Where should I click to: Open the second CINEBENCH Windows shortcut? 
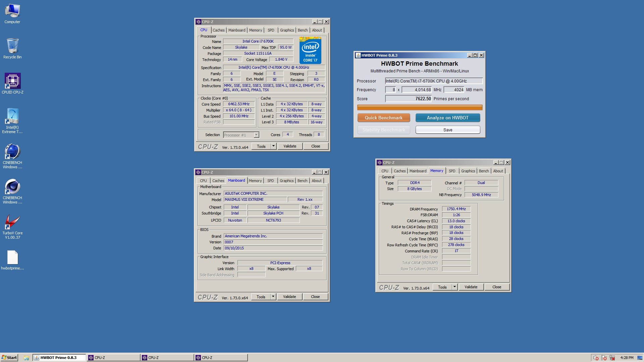[x=12, y=191]
